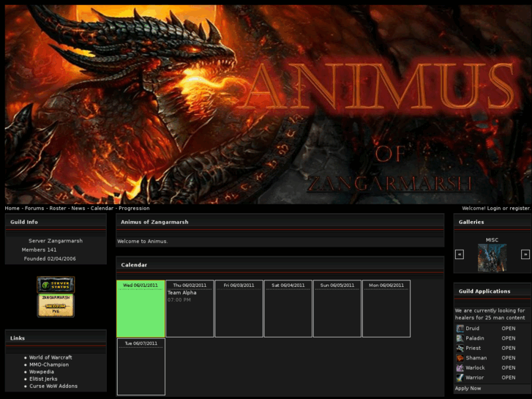
Task: Click the Druid class name
Action: click(472, 329)
